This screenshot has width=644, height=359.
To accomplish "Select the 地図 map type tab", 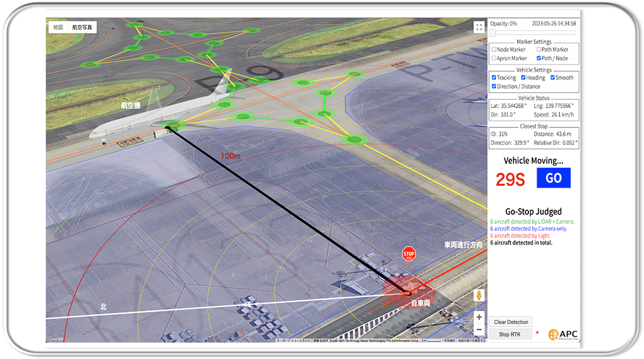I will click(x=58, y=28).
